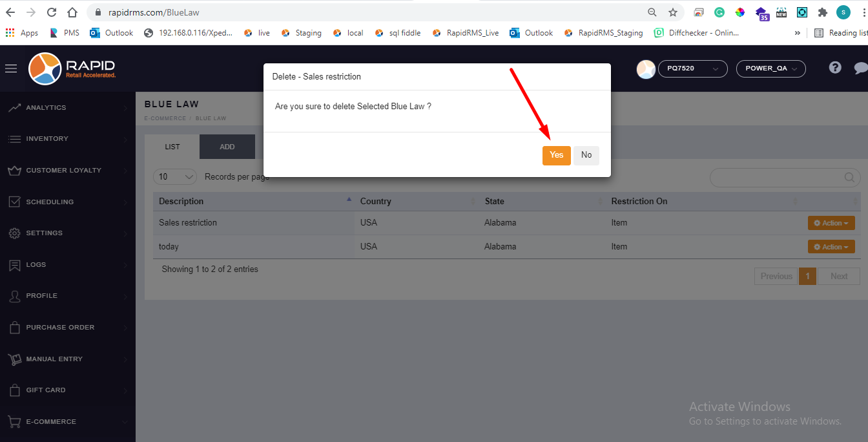868x442 pixels.
Task: Open the help question mark icon
Action: click(x=835, y=68)
